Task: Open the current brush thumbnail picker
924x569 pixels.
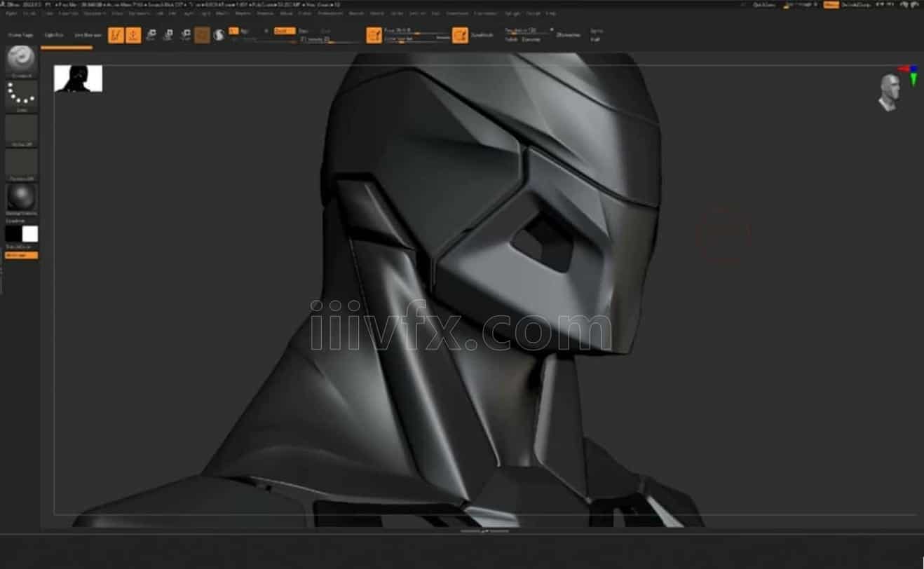Action: pos(21,60)
